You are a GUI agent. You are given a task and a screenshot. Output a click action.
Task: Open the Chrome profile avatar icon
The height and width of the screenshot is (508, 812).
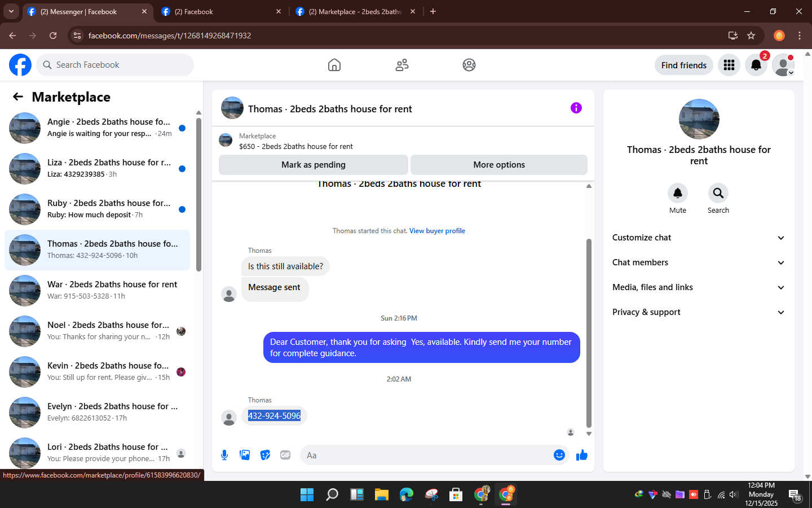tap(779, 36)
